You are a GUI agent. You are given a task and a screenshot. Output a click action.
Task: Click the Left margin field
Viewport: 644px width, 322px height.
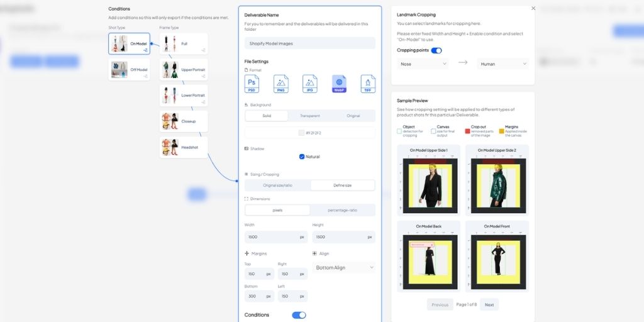click(x=292, y=296)
